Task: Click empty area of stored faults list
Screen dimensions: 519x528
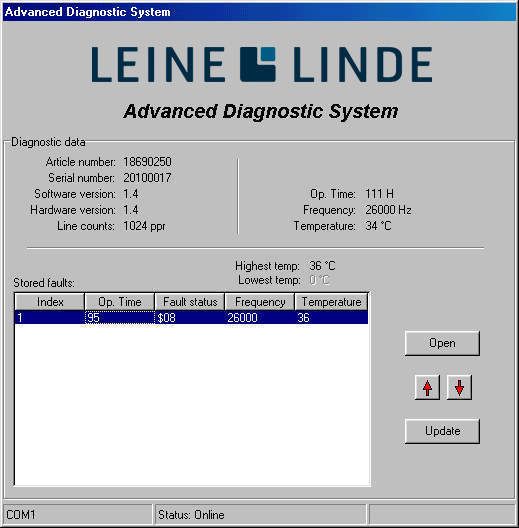Action: [x=192, y=404]
